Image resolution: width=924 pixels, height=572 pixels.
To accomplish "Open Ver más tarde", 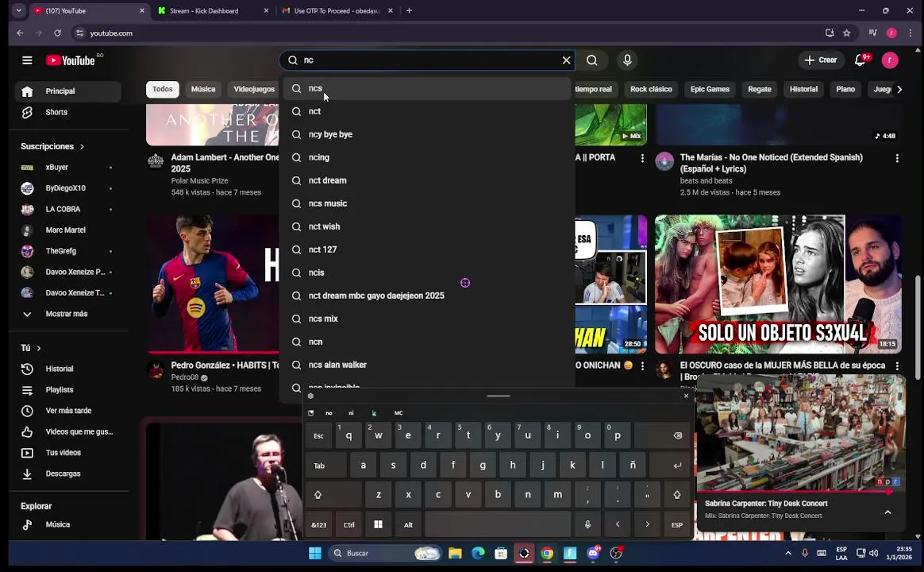I will click(67, 411).
